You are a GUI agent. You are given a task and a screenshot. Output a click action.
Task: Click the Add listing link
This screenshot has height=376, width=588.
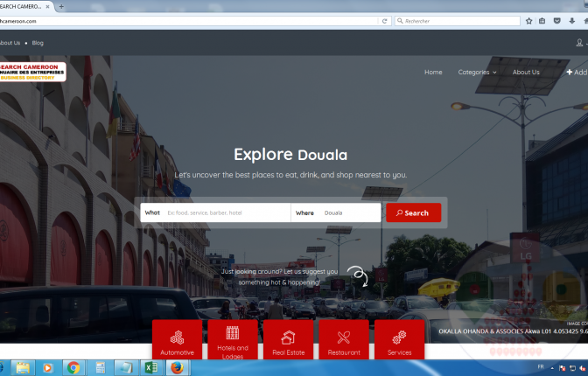(577, 73)
